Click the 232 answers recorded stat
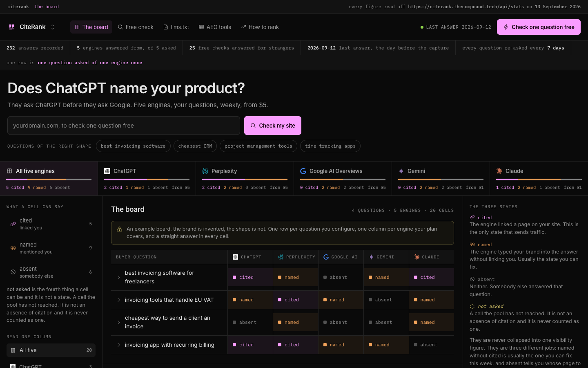Image resolution: width=588 pixels, height=368 pixels. coord(35,48)
